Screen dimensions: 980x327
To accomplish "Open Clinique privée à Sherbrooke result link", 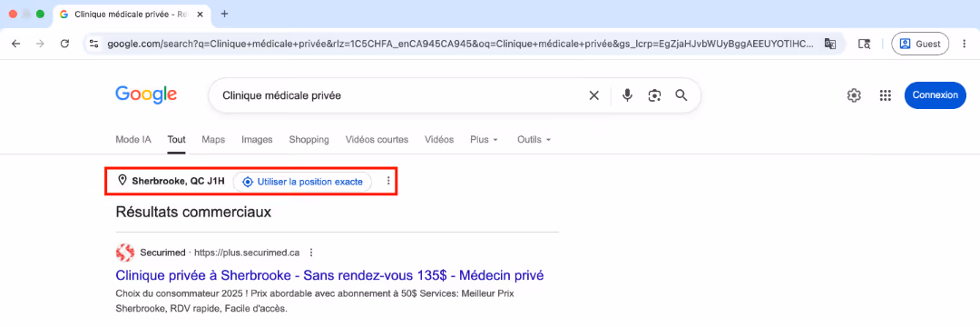I will (x=329, y=275).
